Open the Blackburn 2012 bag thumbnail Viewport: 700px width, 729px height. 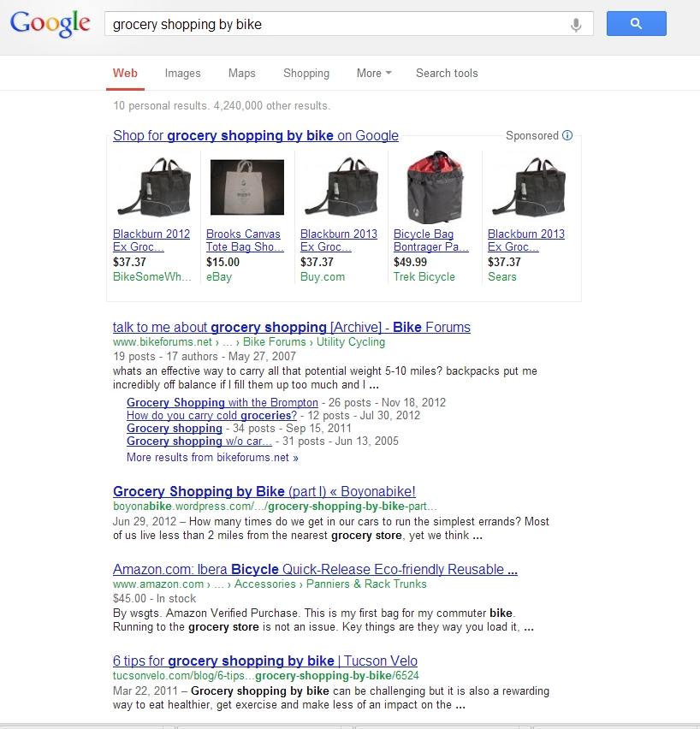click(x=154, y=187)
